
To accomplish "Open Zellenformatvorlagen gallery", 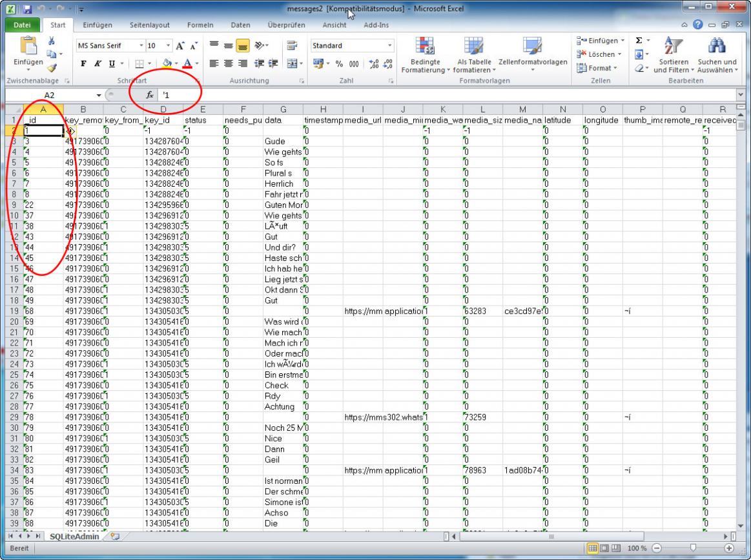I will click(533, 55).
